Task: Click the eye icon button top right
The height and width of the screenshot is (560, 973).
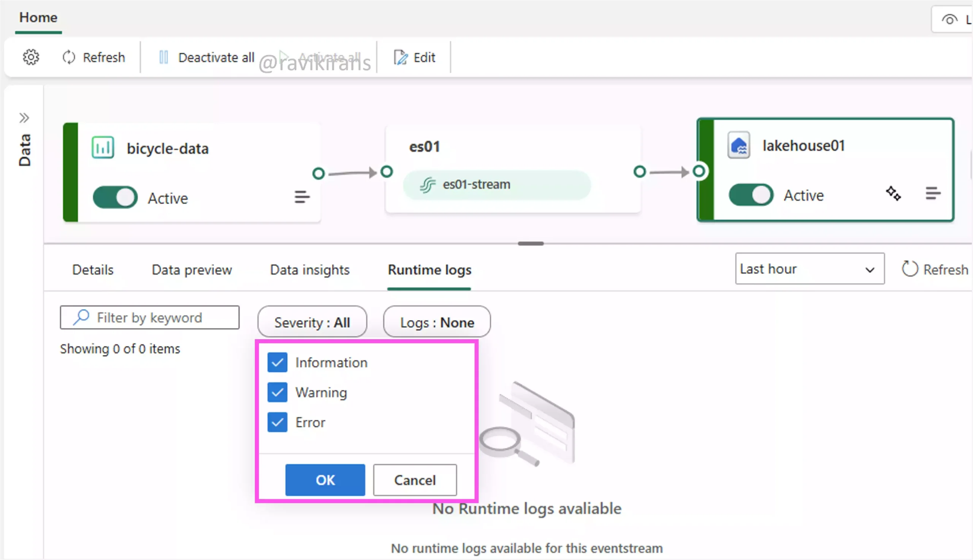Action: [949, 19]
